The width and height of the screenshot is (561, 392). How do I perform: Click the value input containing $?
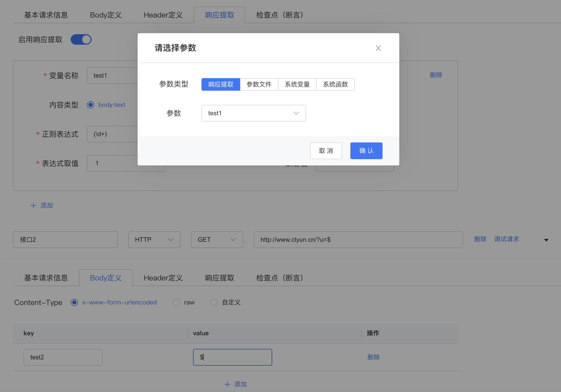pyautogui.click(x=232, y=357)
